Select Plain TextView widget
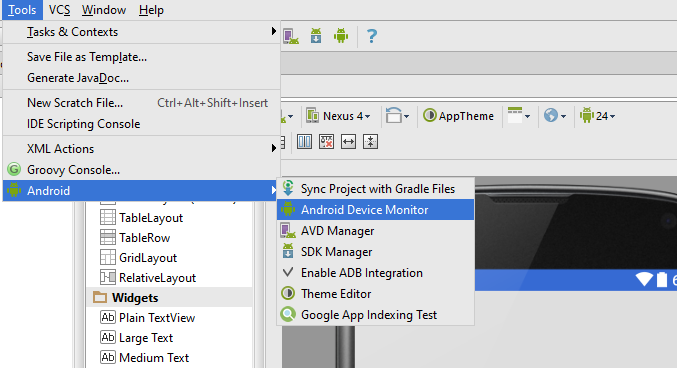The width and height of the screenshot is (677, 368). [157, 318]
